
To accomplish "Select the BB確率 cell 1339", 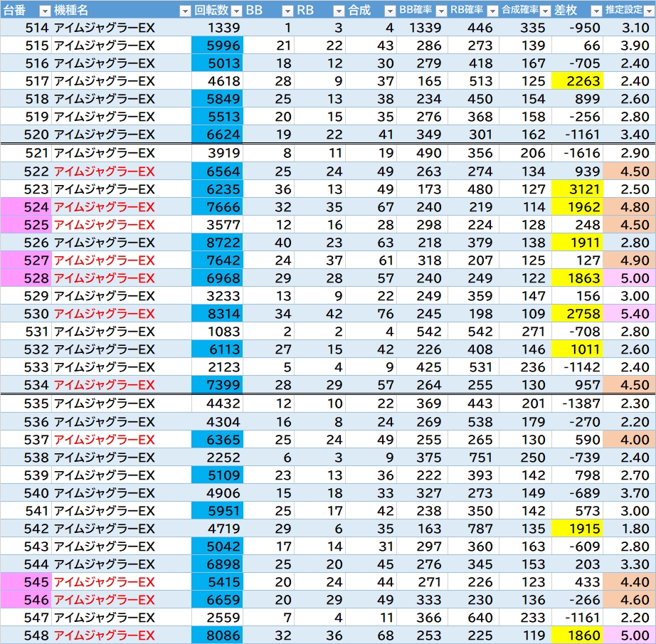I will [422, 28].
